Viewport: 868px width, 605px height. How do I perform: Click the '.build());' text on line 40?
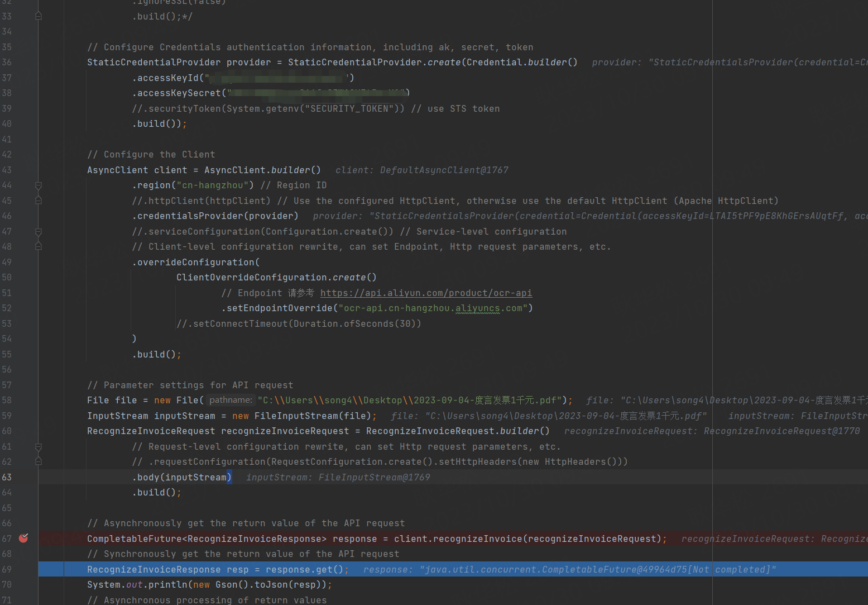click(160, 123)
